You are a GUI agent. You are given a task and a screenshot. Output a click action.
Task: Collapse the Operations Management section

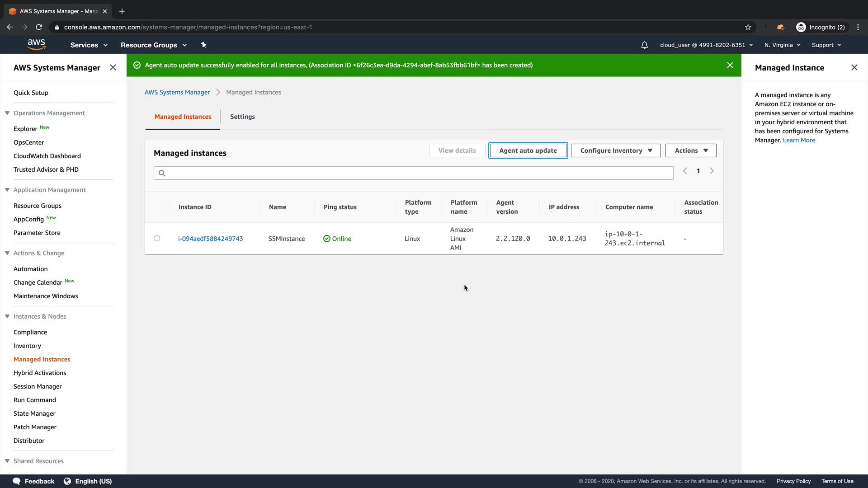click(x=7, y=113)
